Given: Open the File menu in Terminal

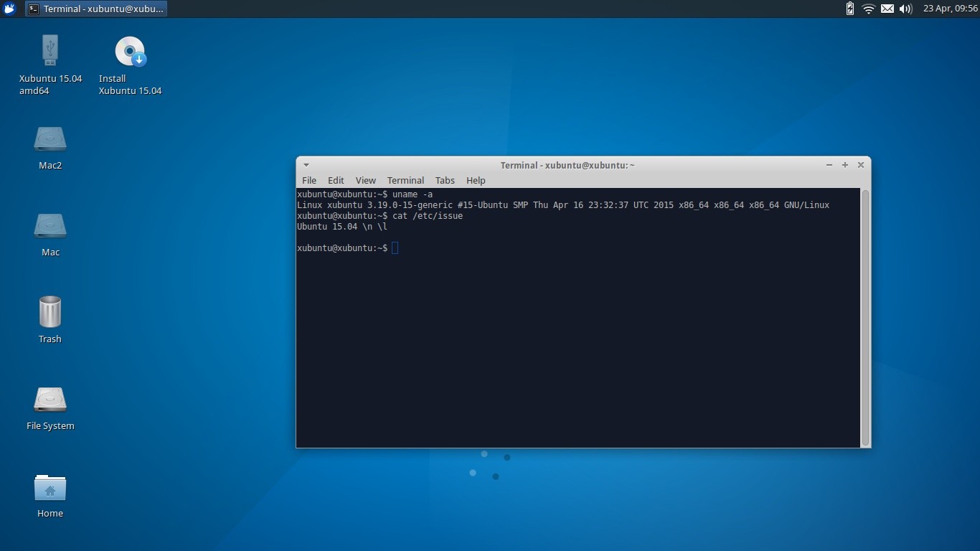Looking at the screenshot, I should 309,180.
